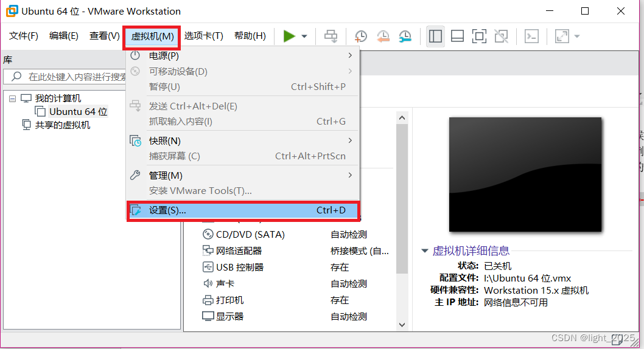Click the unity mode toolbar icon

point(501,36)
